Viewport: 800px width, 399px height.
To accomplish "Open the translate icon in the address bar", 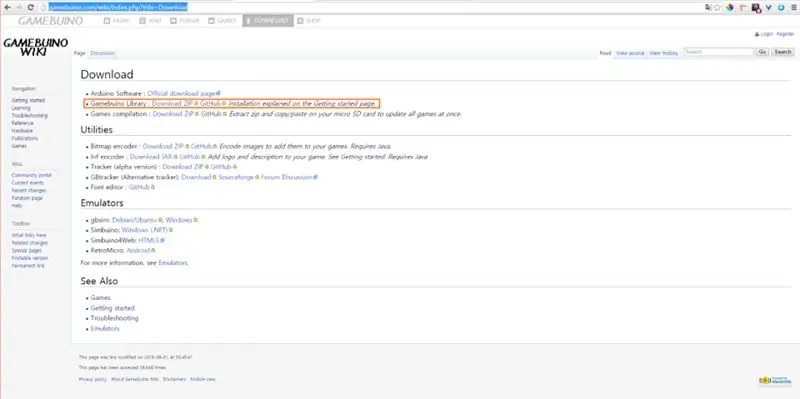I will point(708,8).
